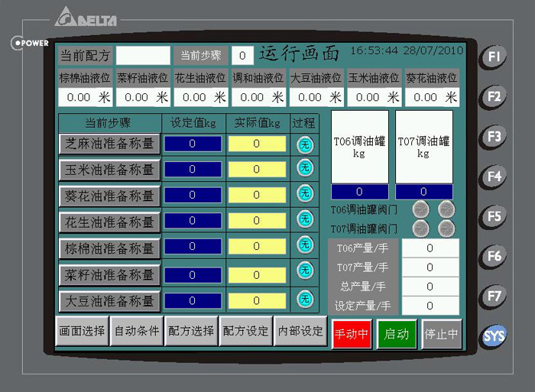Click the gray 停止中 stop button
The height and width of the screenshot is (392, 535).
coord(442,334)
